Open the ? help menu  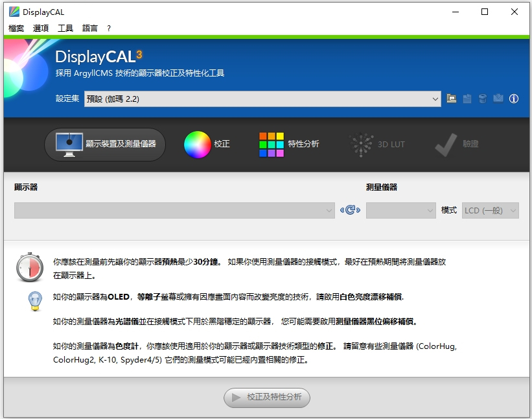[x=109, y=28]
